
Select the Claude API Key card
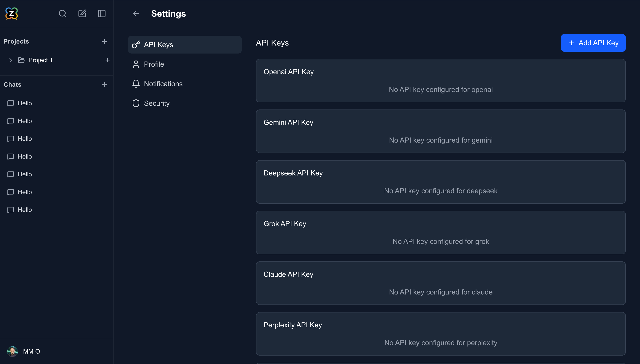[x=440, y=283]
